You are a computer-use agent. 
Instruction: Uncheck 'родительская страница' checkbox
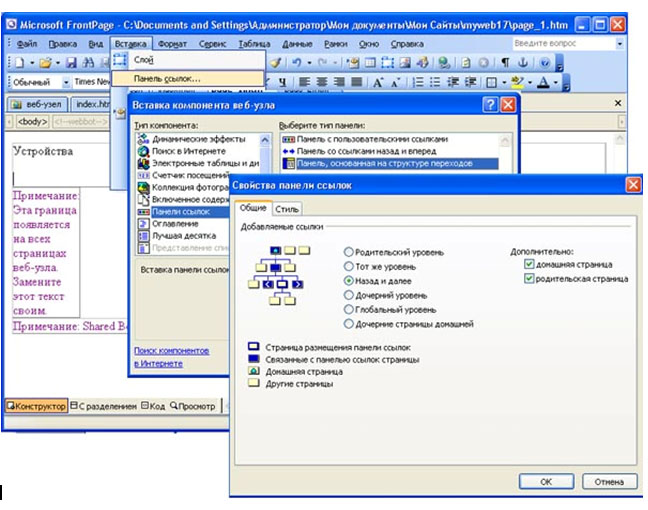pos(529,279)
